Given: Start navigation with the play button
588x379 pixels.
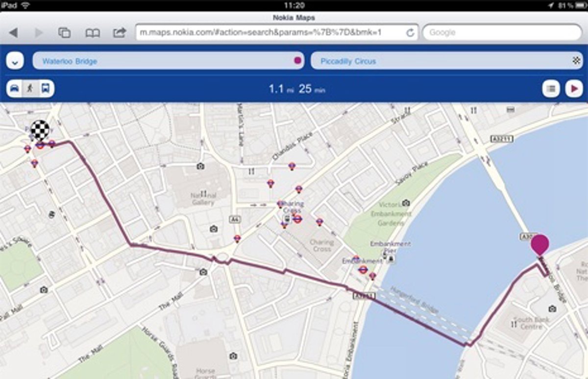Looking at the screenshot, I should pyautogui.click(x=573, y=89).
